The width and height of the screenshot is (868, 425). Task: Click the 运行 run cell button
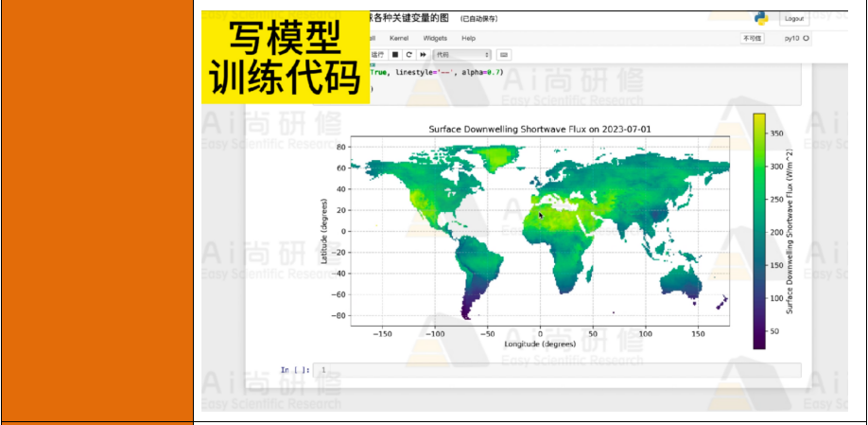point(377,55)
